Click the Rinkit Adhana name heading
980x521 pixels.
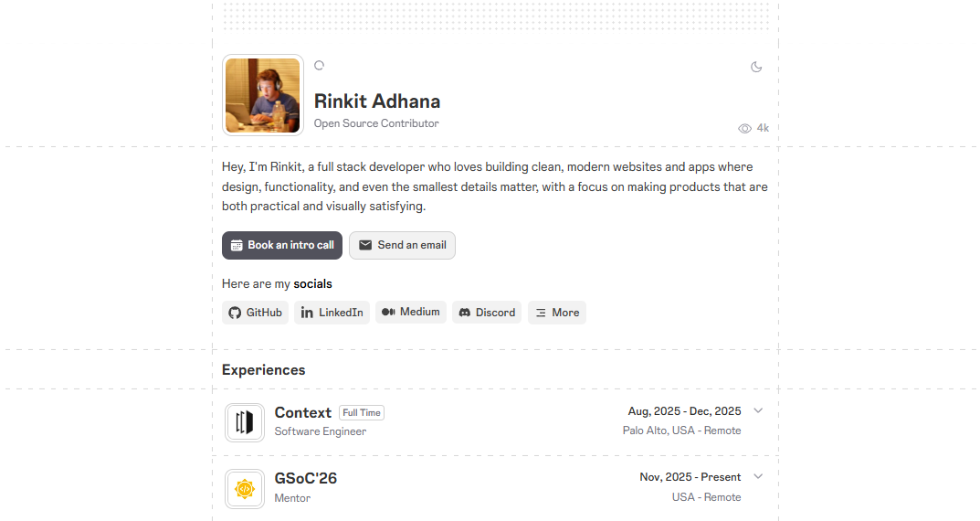(x=377, y=101)
